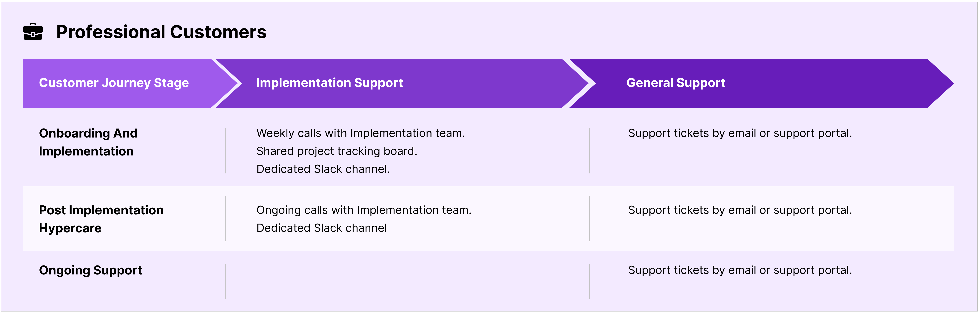Click the Onboarding And Implementation row label
This screenshot has width=980, height=313.
pos(88,142)
